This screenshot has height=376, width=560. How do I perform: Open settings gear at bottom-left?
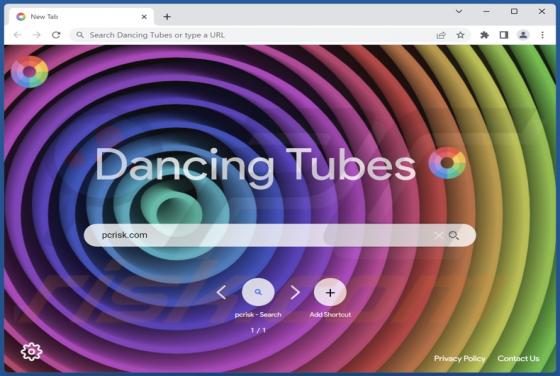(x=31, y=352)
